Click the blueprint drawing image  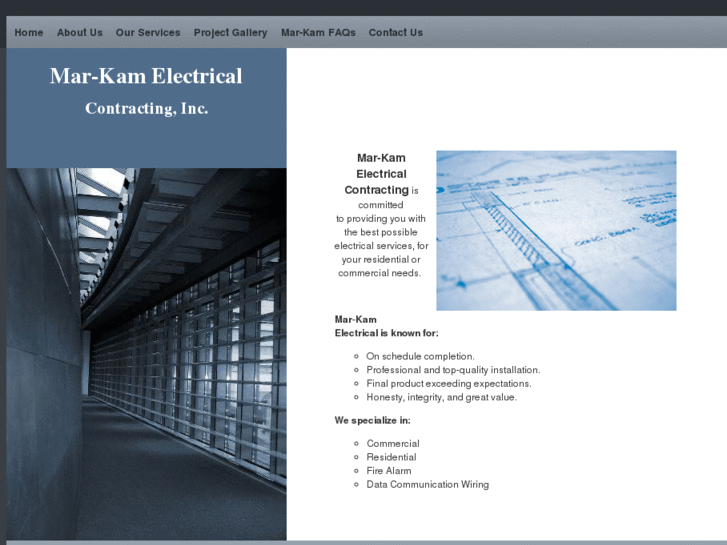click(x=556, y=231)
